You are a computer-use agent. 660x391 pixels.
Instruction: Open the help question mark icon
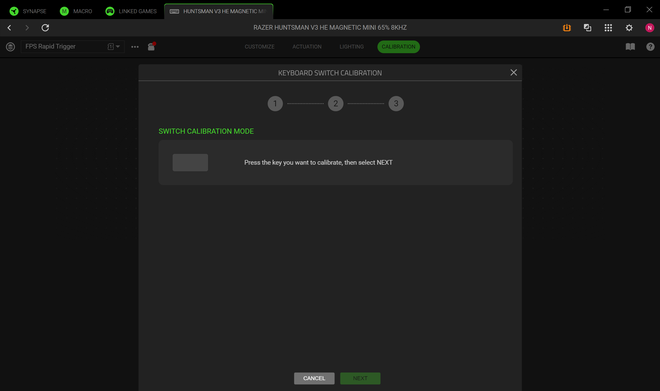coord(650,47)
